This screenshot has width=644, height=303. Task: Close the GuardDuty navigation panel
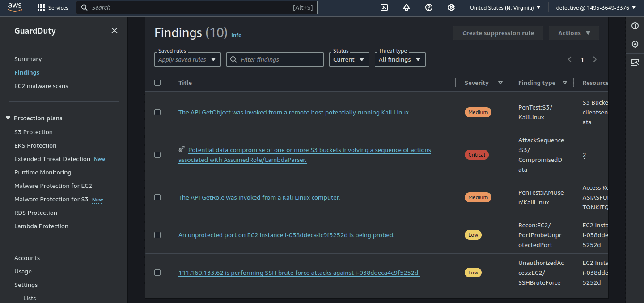coord(114,30)
